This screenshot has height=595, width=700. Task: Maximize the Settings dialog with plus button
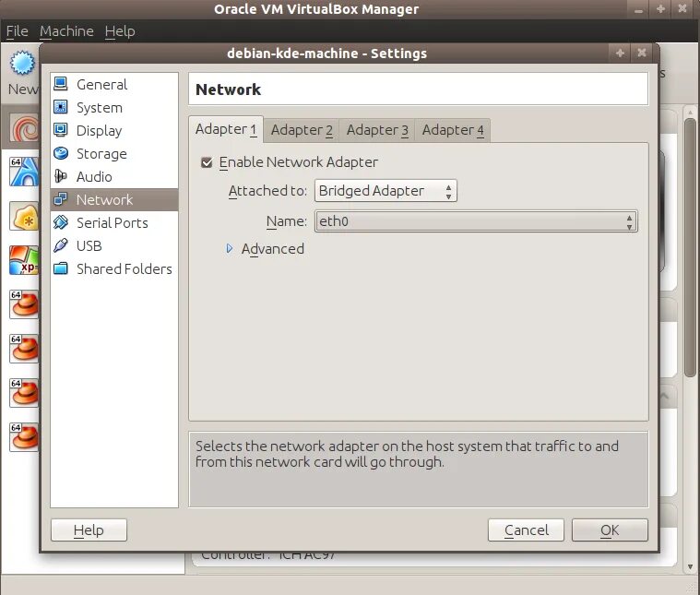[x=620, y=54]
